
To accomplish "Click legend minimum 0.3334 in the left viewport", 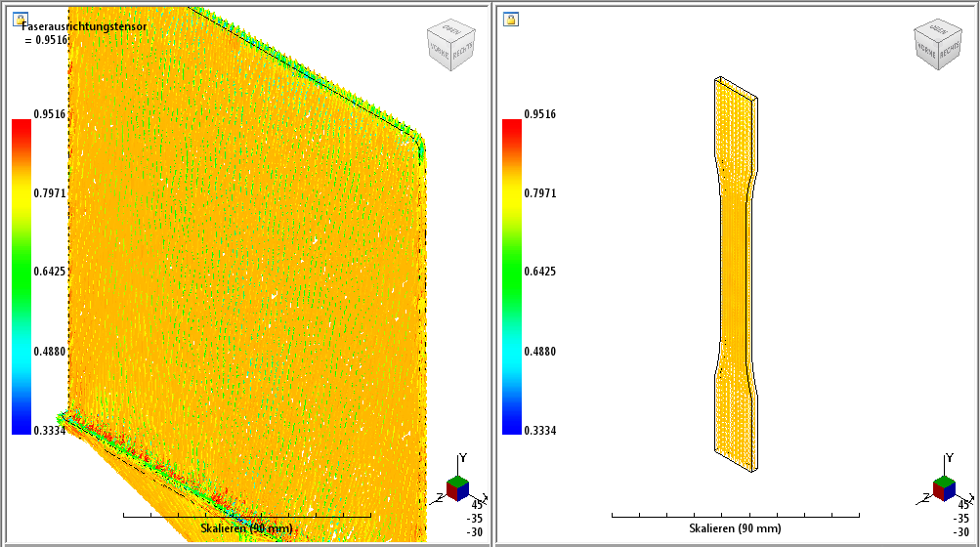I will [50, 431].
